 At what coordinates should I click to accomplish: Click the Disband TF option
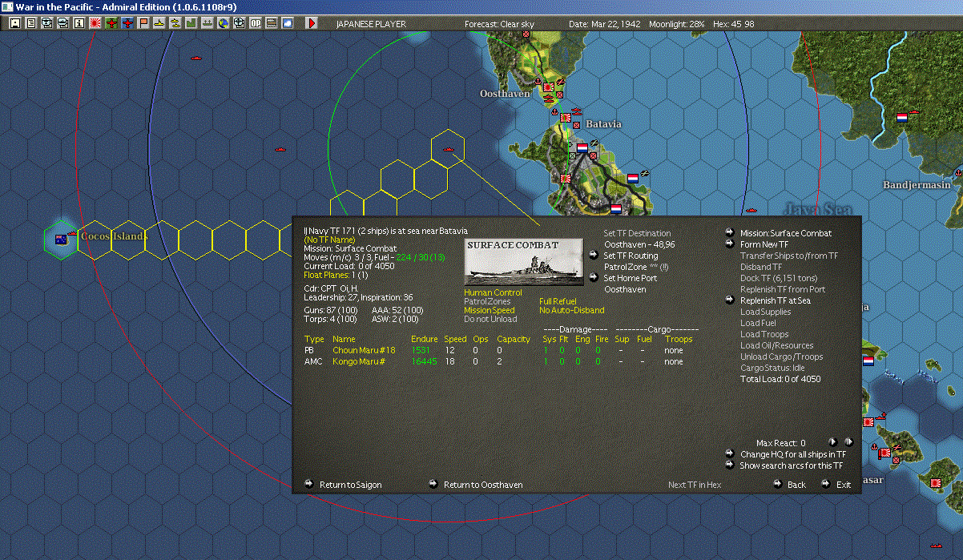point(761,267)
